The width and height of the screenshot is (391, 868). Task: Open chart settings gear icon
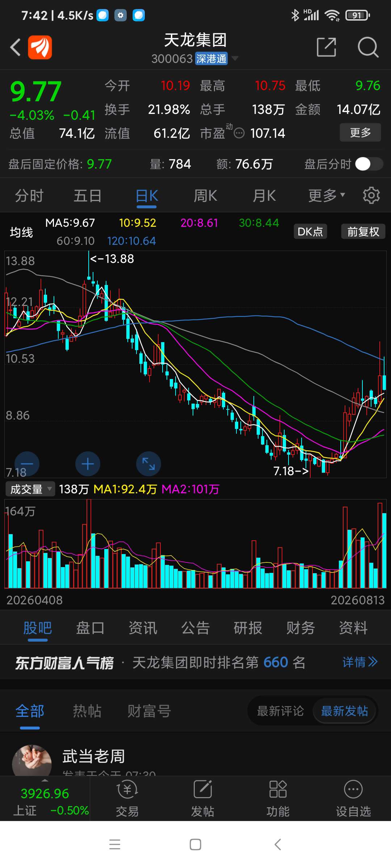[371, 196]
